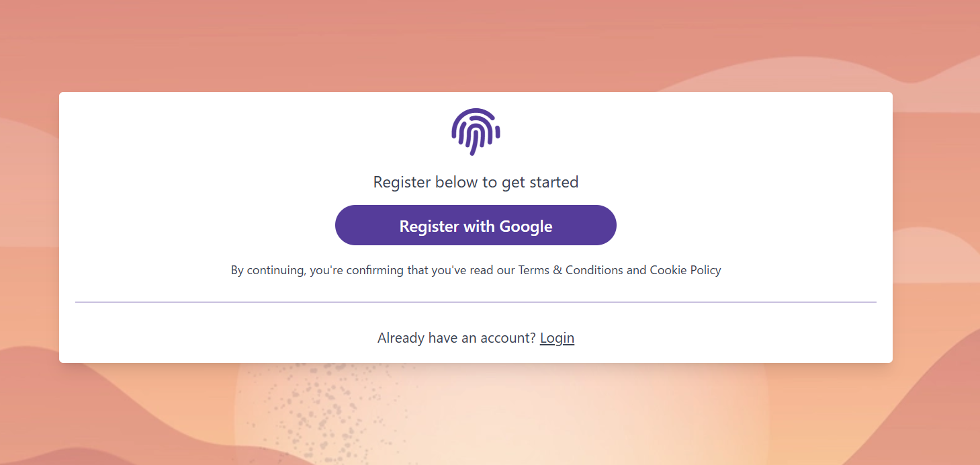Click the word "Google" on the purple button
The image size is (980, 465).
click(x=525, y=226)
